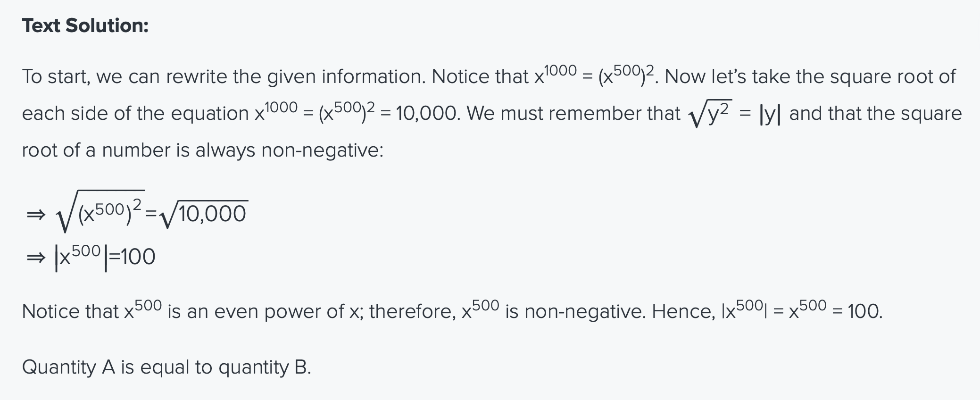Click the first implication arrow symbol
This screenshot has height=400, width=980.
(36, 215)
